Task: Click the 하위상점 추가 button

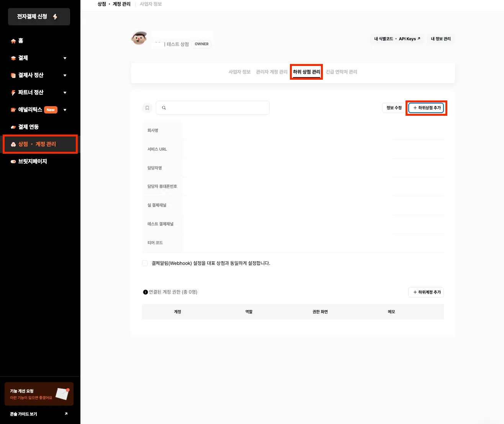Action: (426, 108)
